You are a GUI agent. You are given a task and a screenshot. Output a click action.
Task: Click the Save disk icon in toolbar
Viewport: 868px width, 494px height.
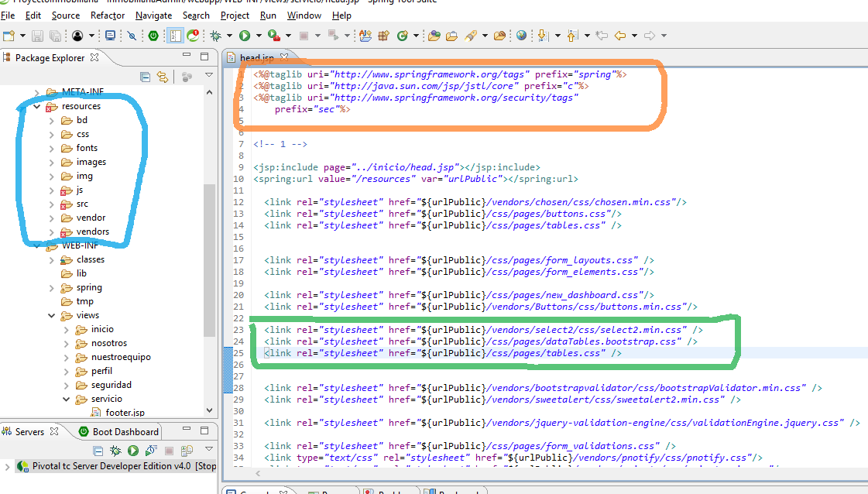(37, 36)
